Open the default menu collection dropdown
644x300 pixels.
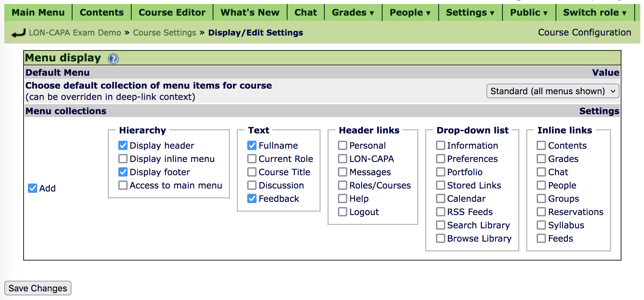click(x=553, y=91)
